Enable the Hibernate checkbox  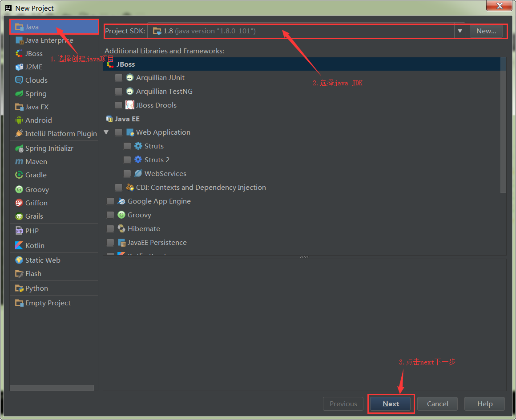tap(110, 228)
